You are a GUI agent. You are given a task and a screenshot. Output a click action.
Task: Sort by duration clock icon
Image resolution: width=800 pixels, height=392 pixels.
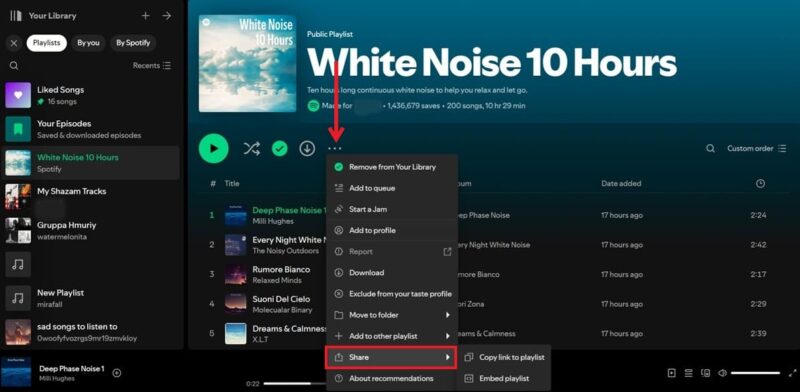(760, 184)
